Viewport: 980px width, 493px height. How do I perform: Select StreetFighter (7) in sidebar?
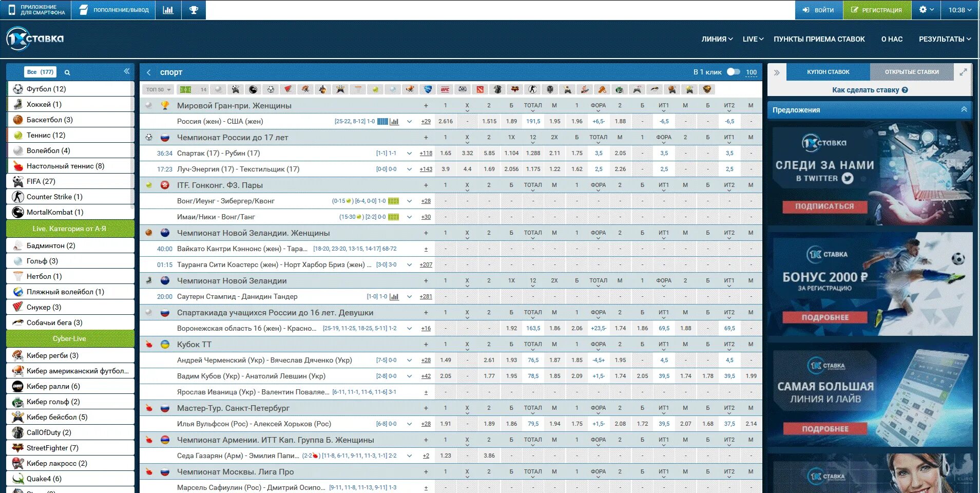pyautogui.click(x=71, y=448)
